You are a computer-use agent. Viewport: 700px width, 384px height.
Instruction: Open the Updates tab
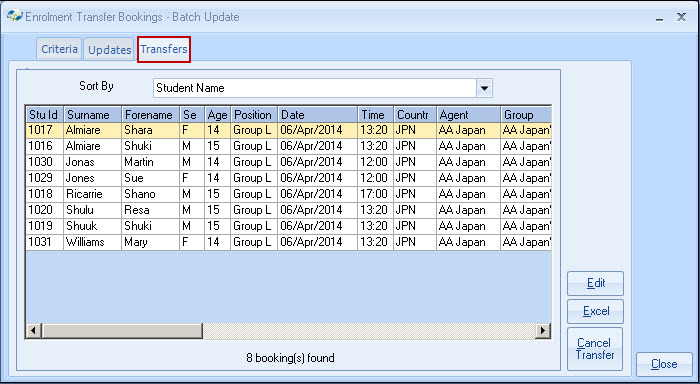[x=109, y=50]
